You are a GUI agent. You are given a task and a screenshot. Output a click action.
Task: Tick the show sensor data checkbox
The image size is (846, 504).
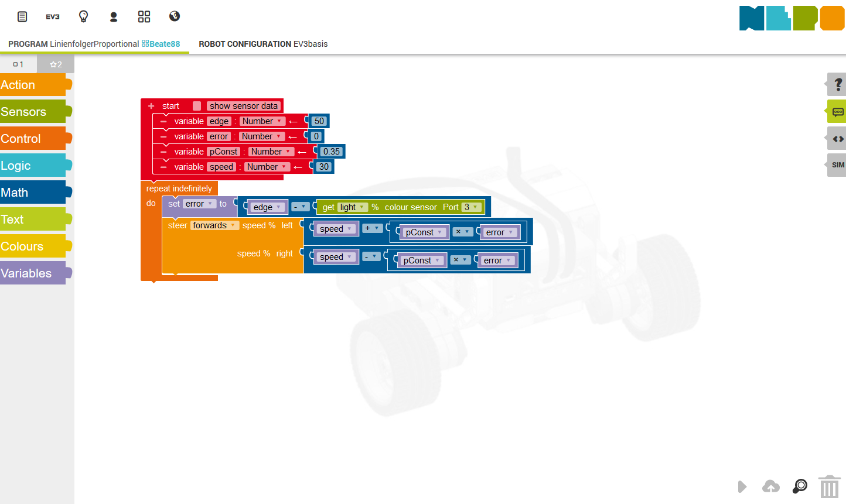[197, 106]
